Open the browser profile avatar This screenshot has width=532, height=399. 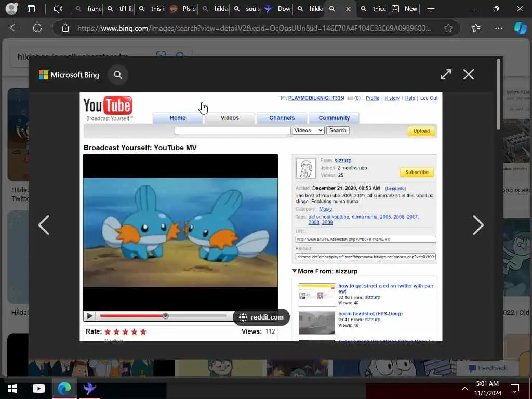pyautogui.click(x=11, y=9)
